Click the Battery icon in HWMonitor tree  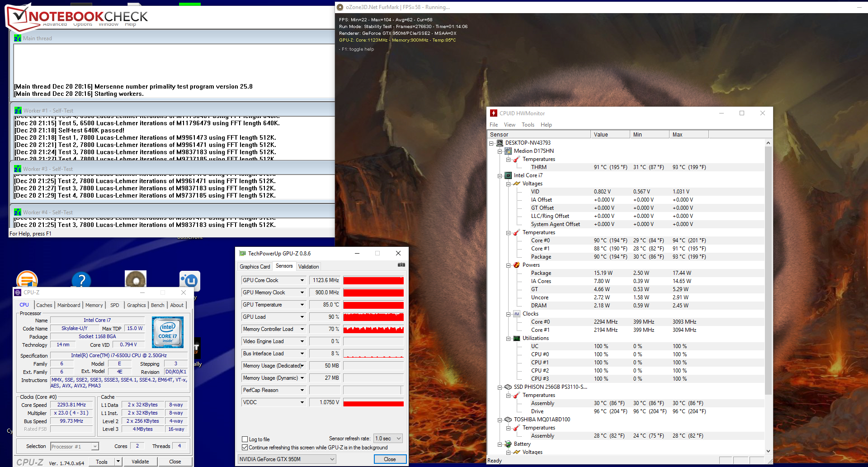coord(508,444)
